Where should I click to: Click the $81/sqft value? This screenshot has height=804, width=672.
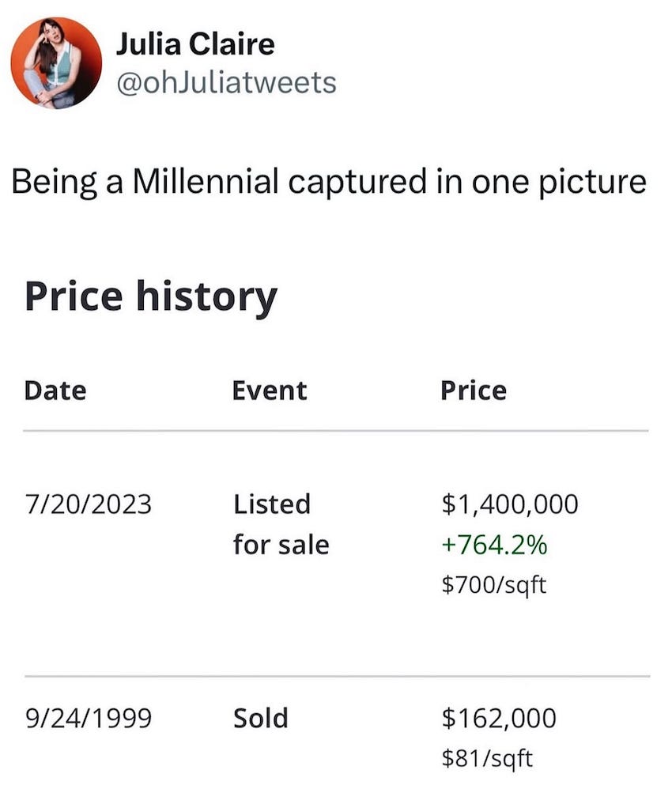click(487, 758)
